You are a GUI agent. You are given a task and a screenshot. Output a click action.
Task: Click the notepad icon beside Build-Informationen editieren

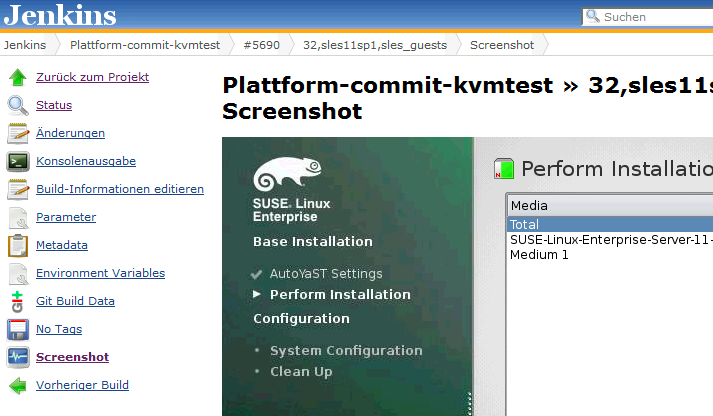(18, 190)
